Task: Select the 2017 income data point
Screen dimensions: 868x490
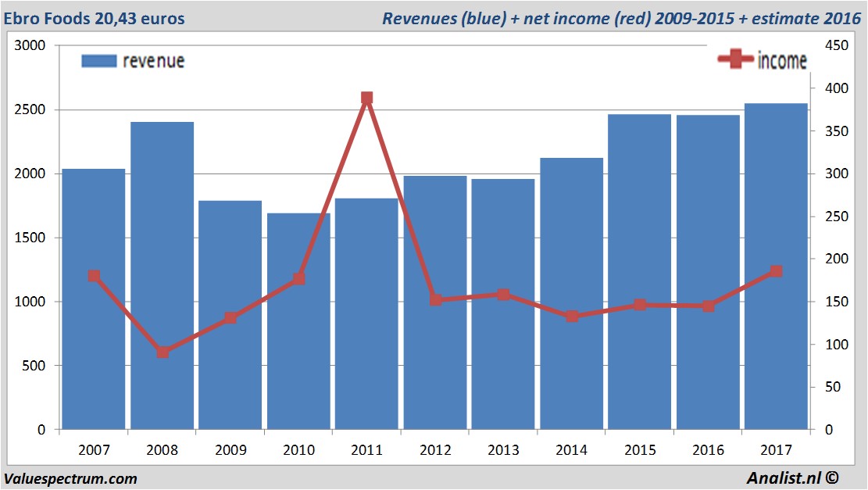Action: tap(776, 271)
